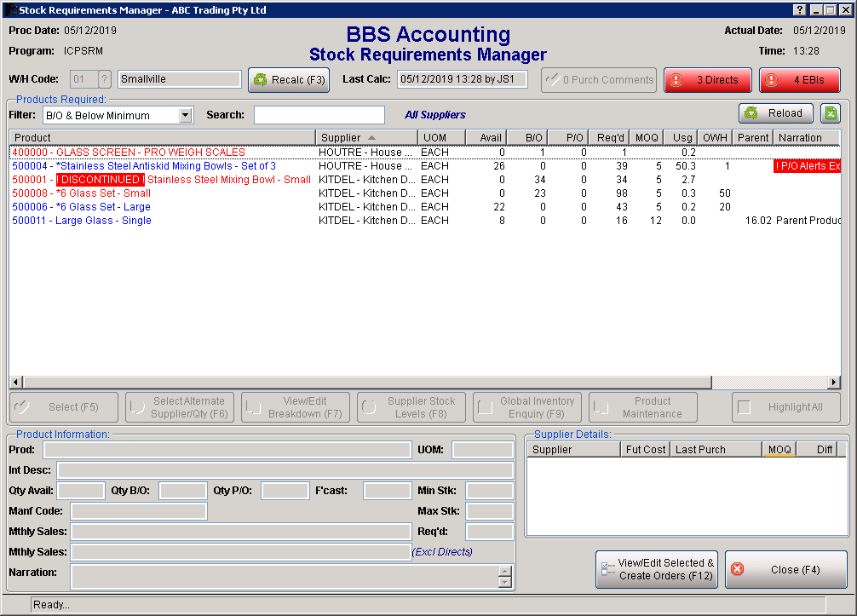The height and width of the screenshot is (616, 857).
Task: Click the horizontal scrollbar in product list
Action: tap(358, 382)
